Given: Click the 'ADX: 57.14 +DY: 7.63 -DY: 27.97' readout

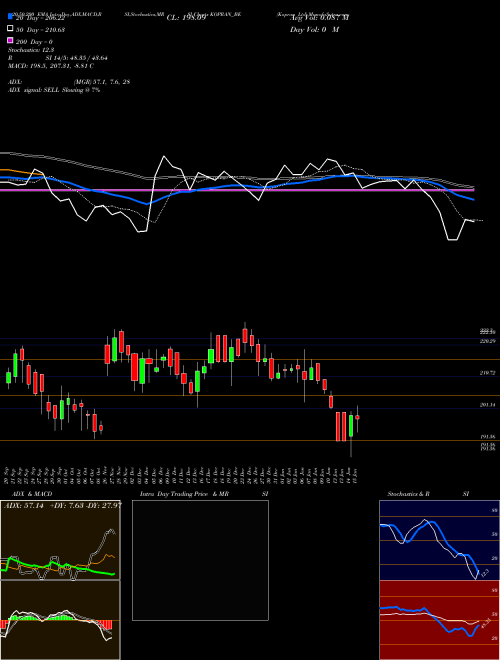Looking at the screenshot, I should (63, 505).
